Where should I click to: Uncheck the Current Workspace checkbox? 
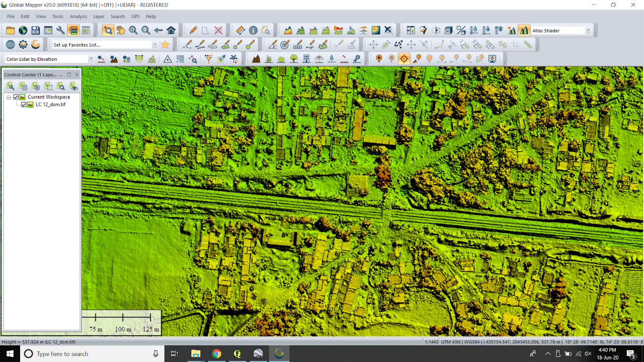16,97
